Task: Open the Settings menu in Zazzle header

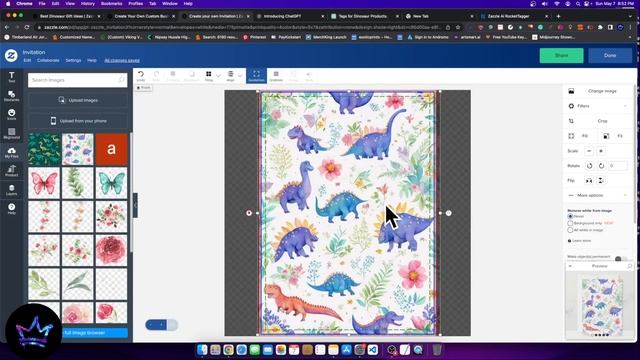Action: [x=73, y=60]
